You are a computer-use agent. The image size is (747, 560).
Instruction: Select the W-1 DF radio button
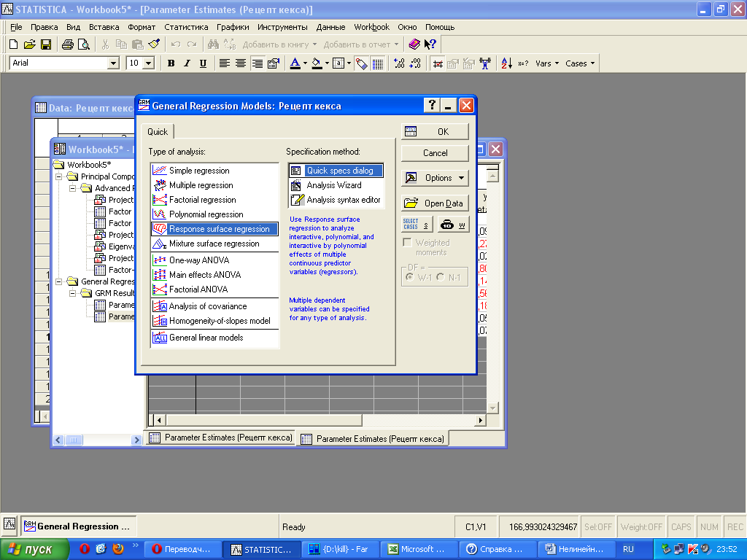click(410, 276)
